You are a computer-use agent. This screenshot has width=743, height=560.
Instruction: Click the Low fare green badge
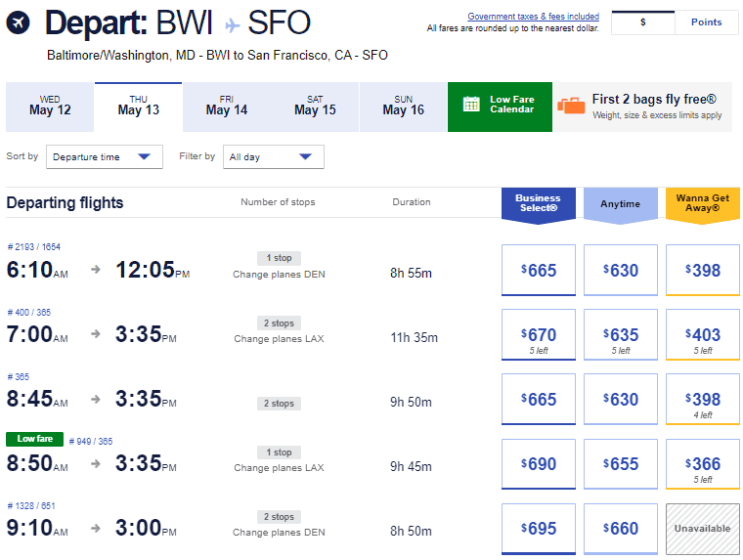pyautogui.click(x=34, y=439)
